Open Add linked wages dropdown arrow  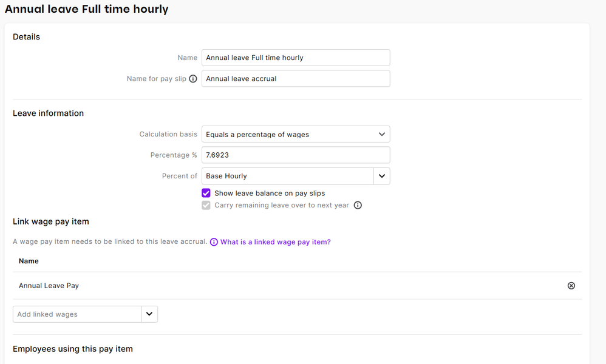(149, 314)
